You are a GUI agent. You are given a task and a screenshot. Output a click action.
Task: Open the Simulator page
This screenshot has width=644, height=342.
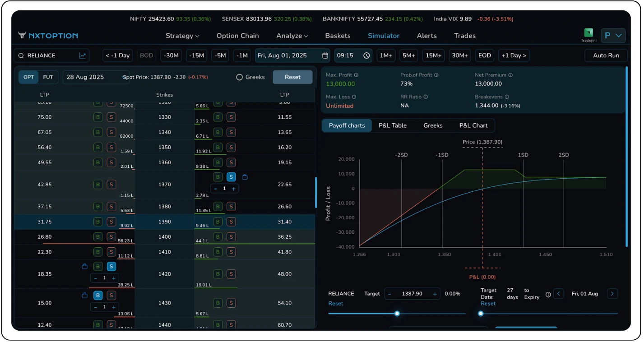(x=384, y=36)
